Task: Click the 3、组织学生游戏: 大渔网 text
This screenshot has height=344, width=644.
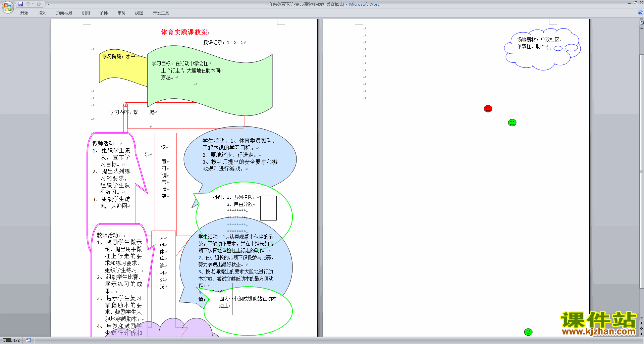Action: [111, 203]
